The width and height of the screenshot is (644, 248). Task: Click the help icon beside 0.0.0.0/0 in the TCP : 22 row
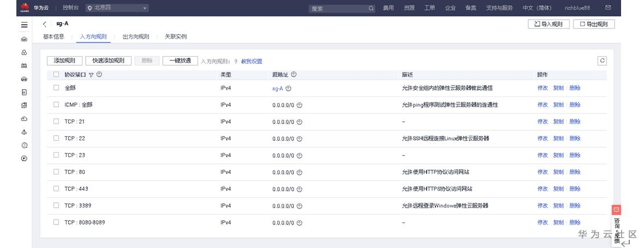pos(300,138)
